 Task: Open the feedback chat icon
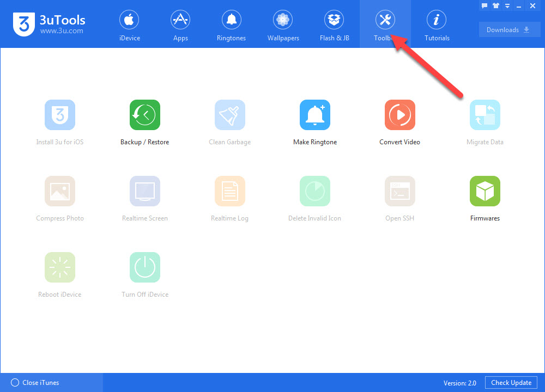(x=485, y=5)
